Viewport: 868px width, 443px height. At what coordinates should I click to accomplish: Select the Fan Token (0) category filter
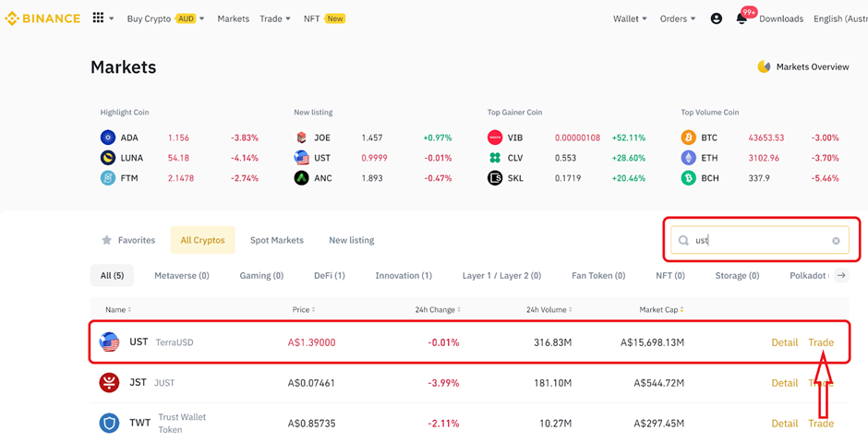point(598,275)
